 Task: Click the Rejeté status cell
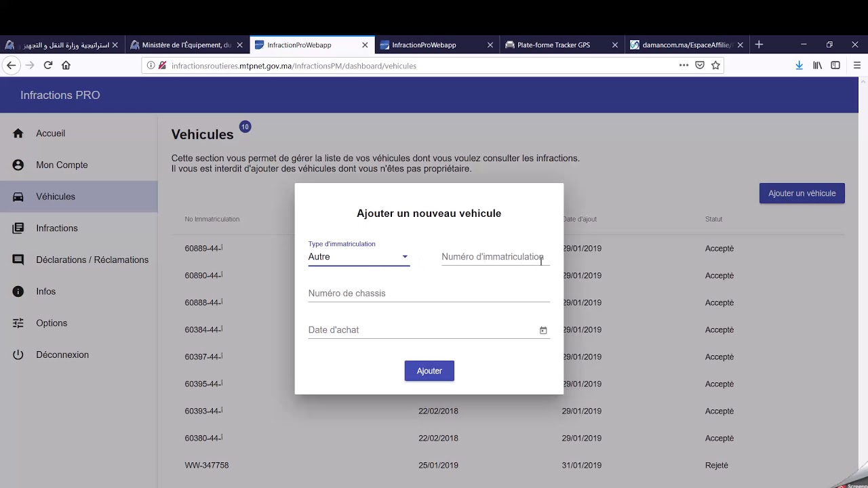pos(717,465)
